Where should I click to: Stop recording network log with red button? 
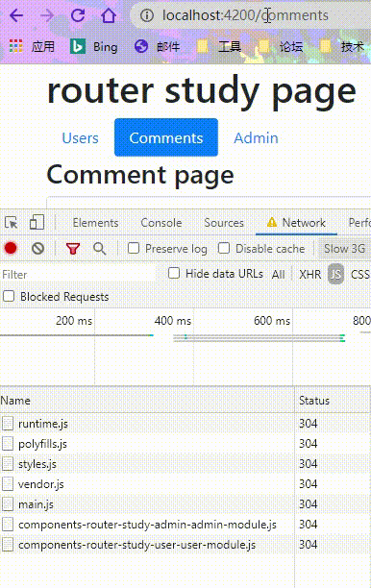click(11, 248)
